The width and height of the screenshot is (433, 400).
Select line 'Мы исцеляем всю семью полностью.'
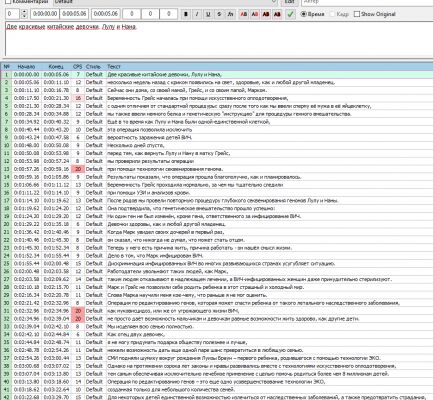tap(150, 326)
